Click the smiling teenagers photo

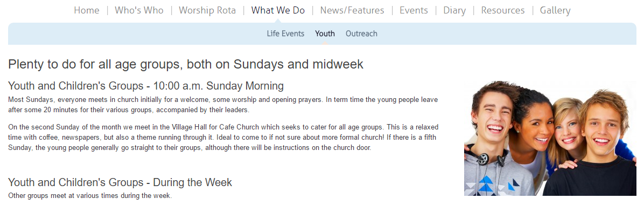550,138
